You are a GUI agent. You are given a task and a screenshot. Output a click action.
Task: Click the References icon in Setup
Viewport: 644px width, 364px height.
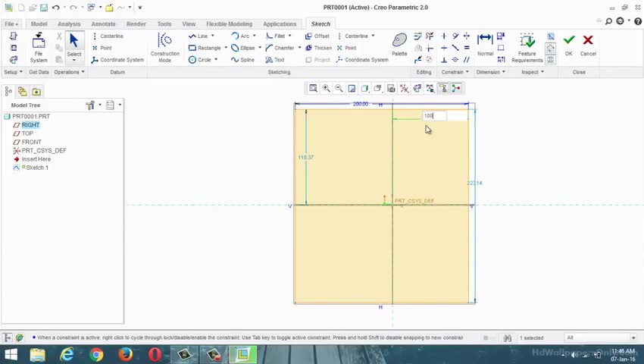click(13, 48)
